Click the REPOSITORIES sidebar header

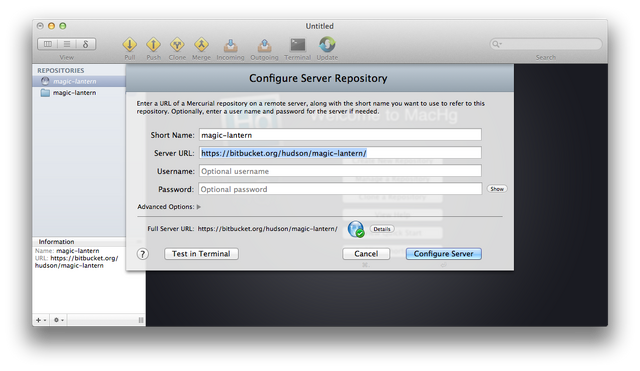pos(61,71)
